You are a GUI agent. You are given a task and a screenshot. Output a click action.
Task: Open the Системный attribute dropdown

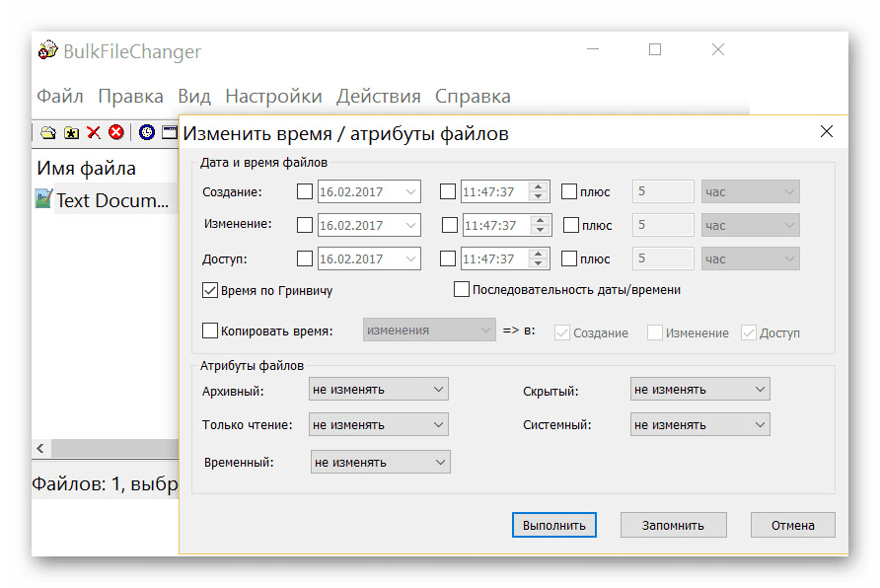pos(699,425)
